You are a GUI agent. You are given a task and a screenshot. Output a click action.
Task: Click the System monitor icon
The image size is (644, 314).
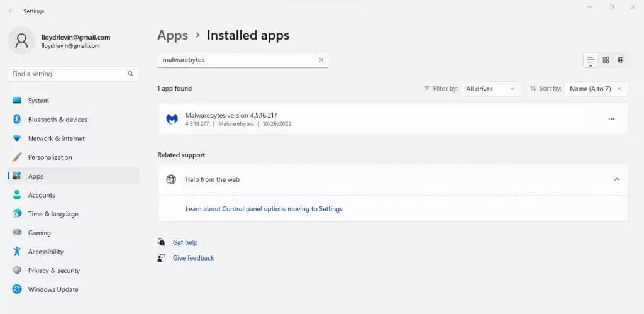(x=17, y=101)
